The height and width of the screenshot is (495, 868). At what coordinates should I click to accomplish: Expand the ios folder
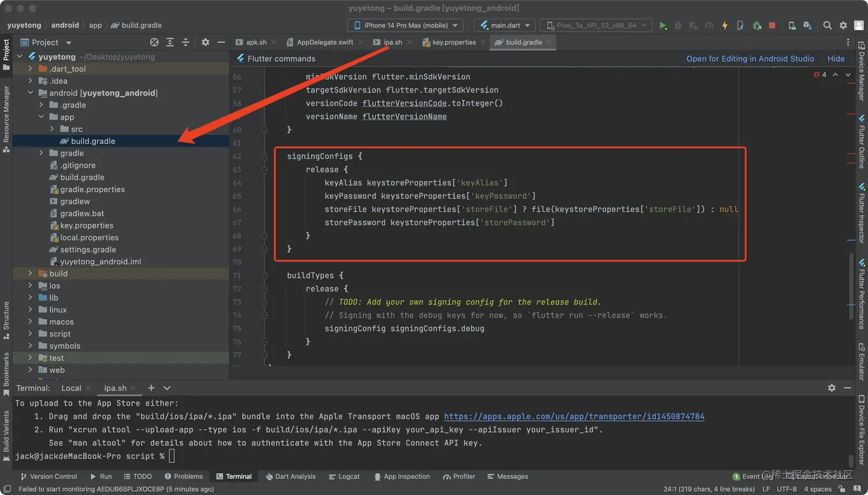coord(30,286)
